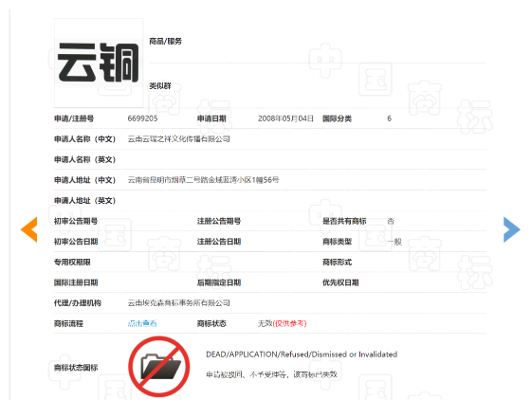Go to previous trademark with orange arrow
This screenshot has width=532, height=418.
(29, 229)
